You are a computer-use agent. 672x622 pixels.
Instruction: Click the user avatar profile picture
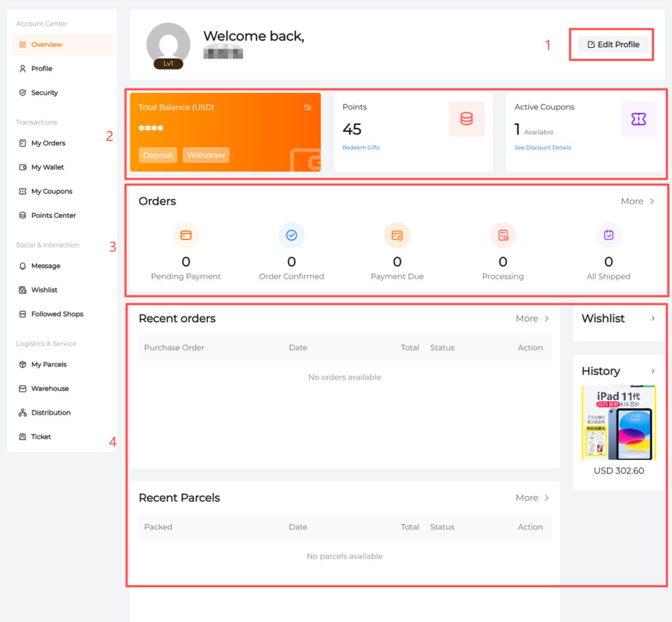pos(169,45)
